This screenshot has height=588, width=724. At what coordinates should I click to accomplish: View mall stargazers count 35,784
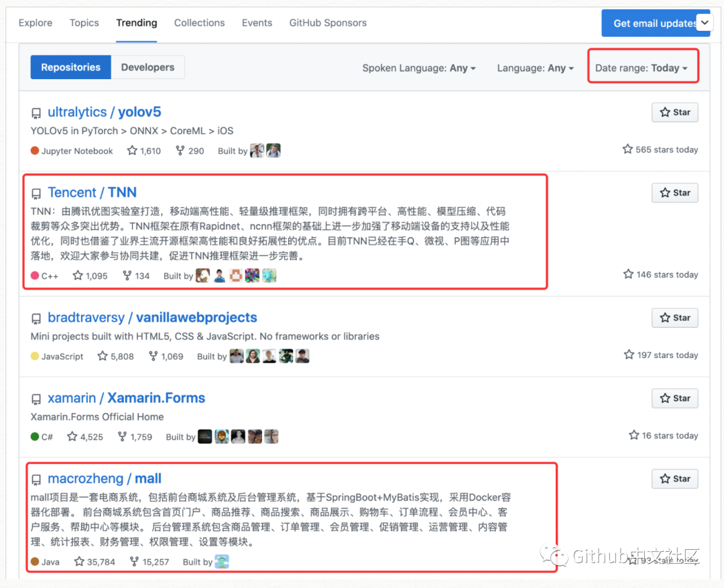95,562
